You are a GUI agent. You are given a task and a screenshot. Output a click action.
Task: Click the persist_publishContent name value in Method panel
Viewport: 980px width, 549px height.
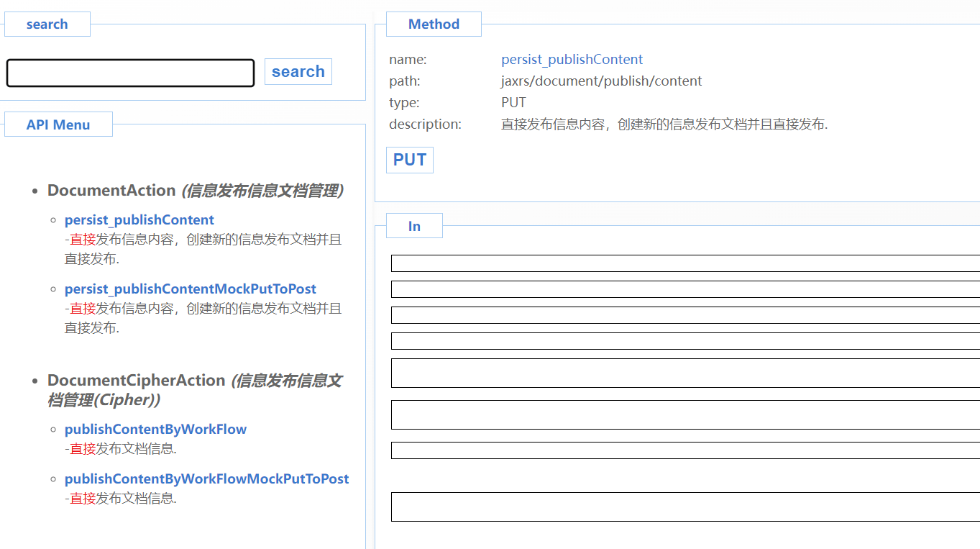pyautogui.click(x=572, y=59)
